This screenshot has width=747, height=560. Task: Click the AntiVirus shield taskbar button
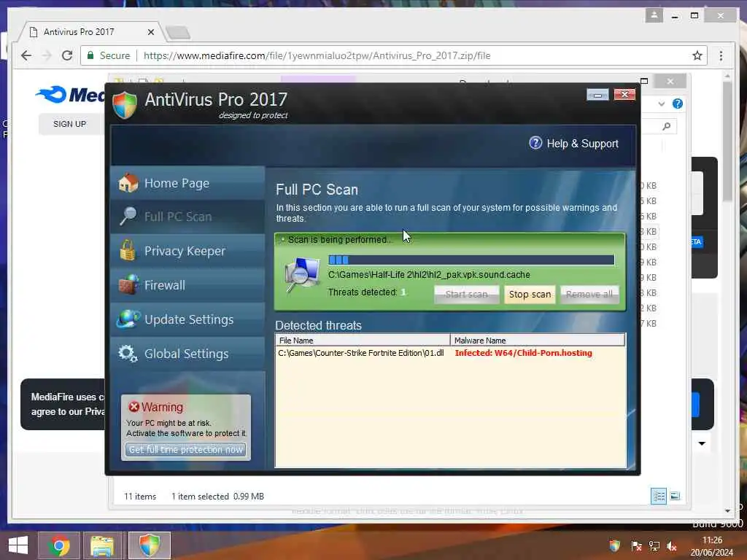point(149,545)
